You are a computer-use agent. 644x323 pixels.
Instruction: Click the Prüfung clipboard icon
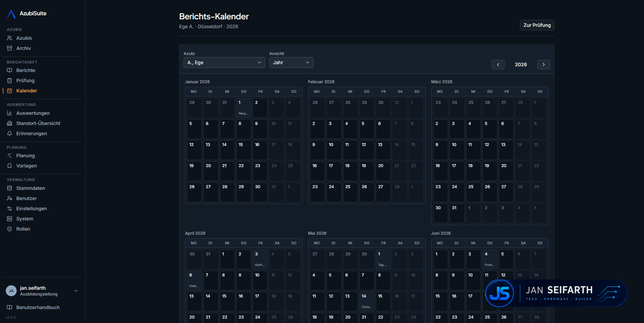10,80
